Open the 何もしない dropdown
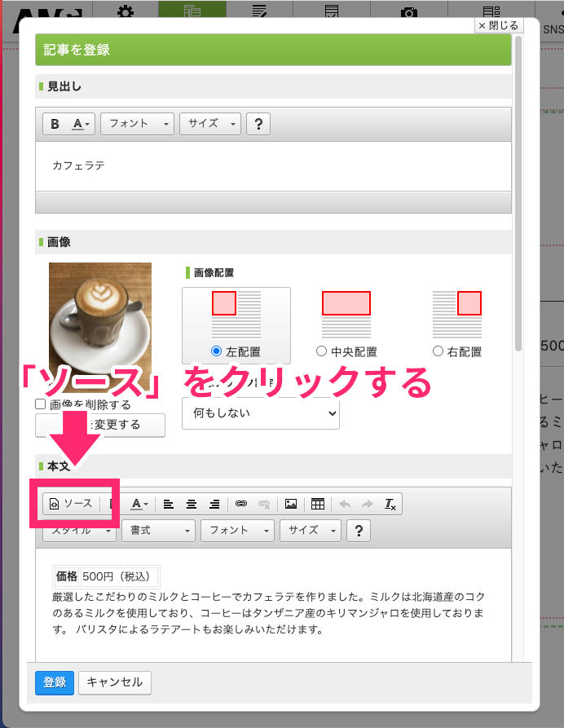 pyautogui.click(x=261, y=413)
